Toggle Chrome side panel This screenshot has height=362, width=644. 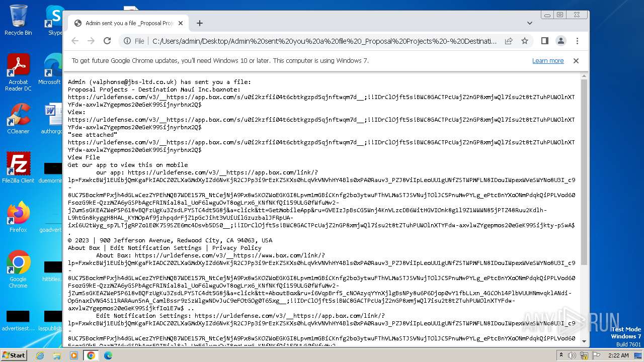544,41
